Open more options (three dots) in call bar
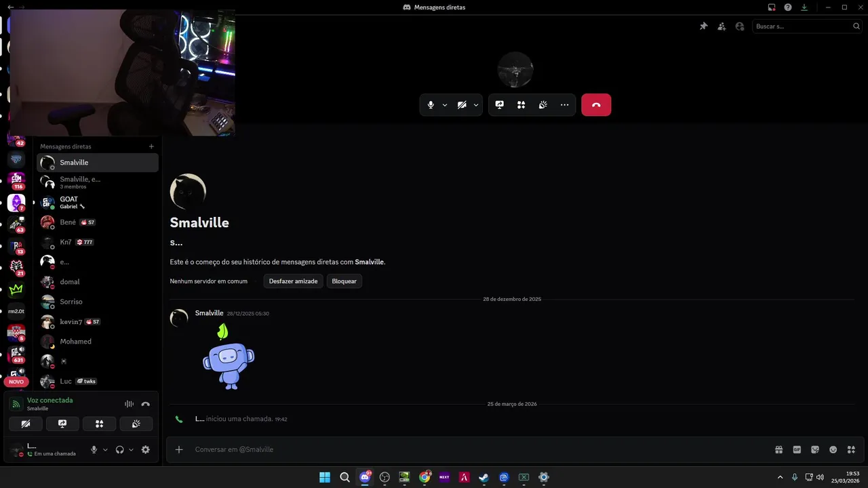This screenshot has height=488, width=868. tap(565, 105)
